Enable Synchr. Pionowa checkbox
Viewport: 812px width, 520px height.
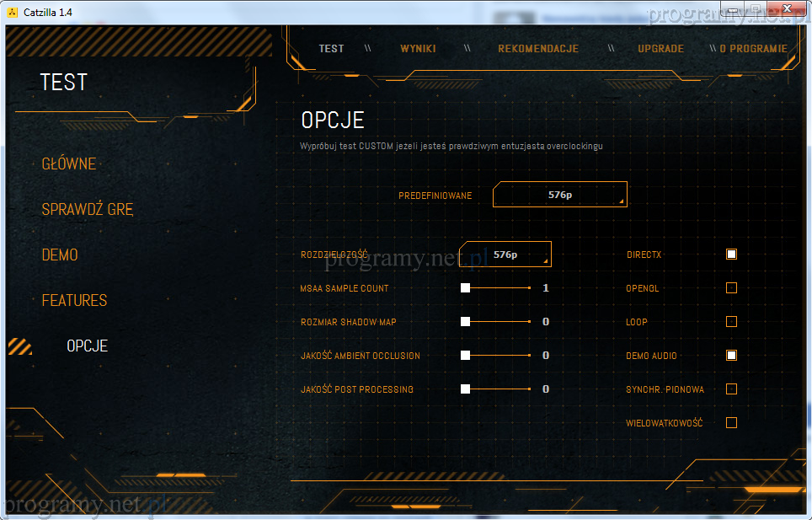[x=731, y=389]
